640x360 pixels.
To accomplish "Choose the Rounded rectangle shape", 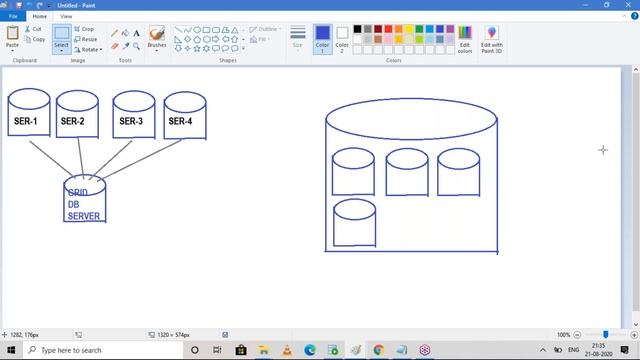I will click(216, 30).
